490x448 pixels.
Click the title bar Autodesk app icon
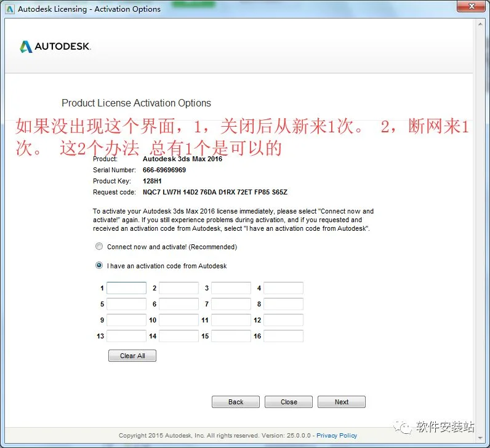[10, 9]
